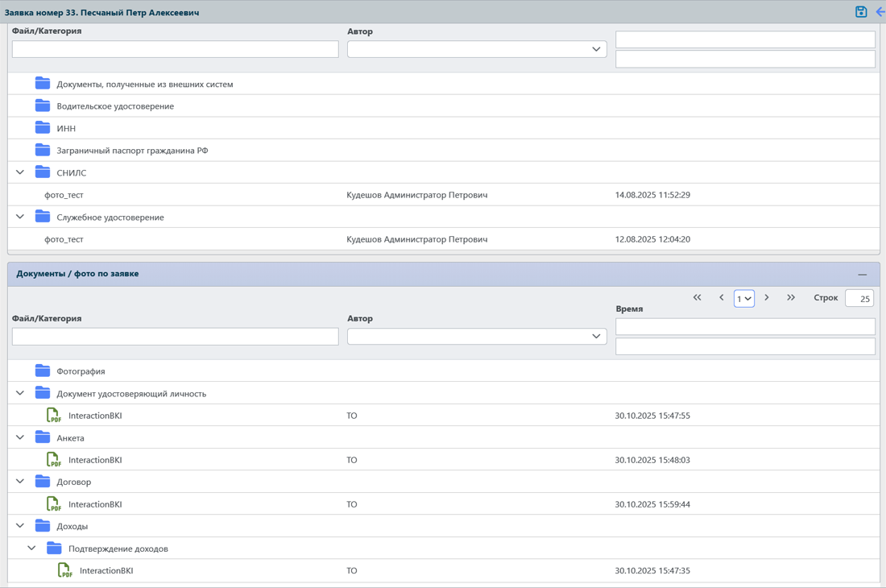Collapse the СНИЛС folder
Viewport: 886px width, 588px height.
click(20, 172)
